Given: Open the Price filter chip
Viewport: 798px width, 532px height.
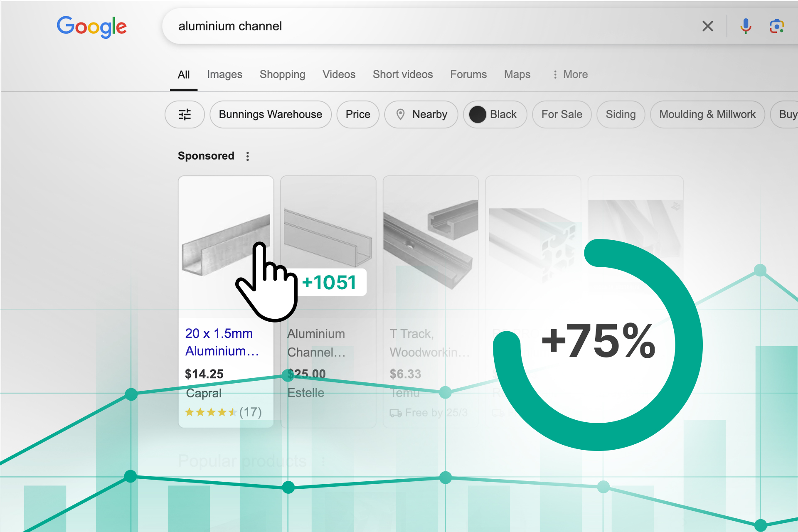Looking at the screenshot, I should point(357,114).
